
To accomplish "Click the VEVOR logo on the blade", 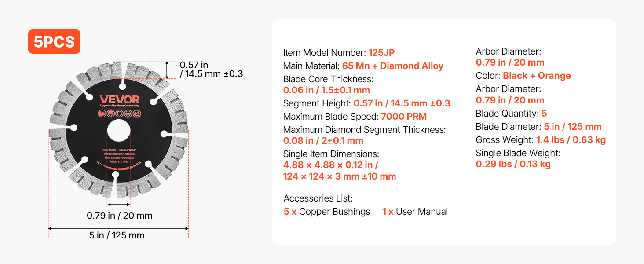I will tap(119, 99).
